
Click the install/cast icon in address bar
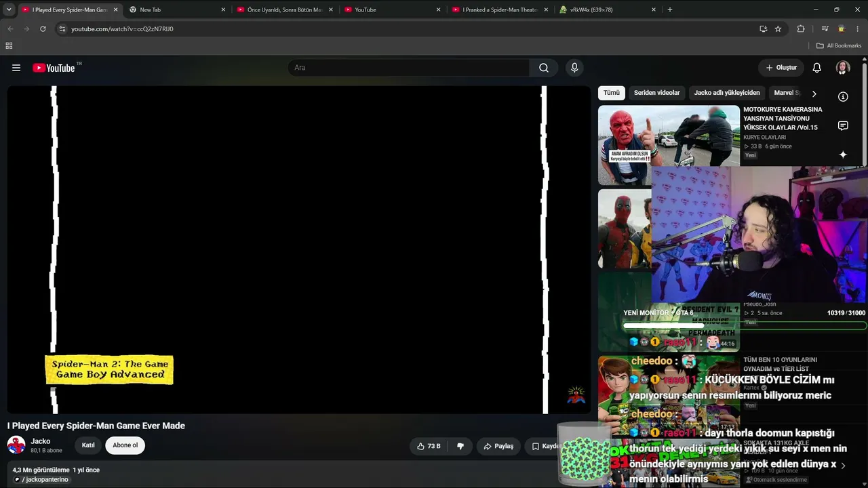pos(763,29)
